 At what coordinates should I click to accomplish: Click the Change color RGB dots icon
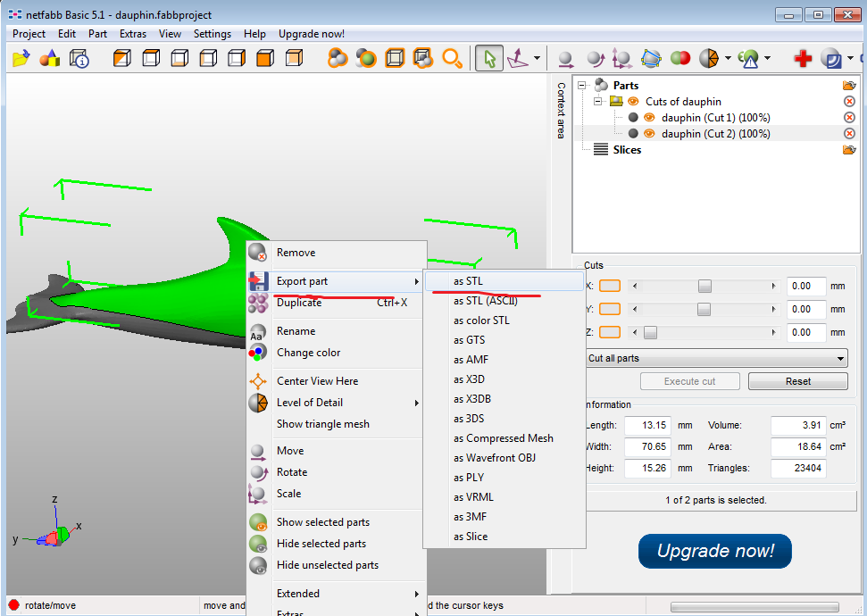coord(258,353)
